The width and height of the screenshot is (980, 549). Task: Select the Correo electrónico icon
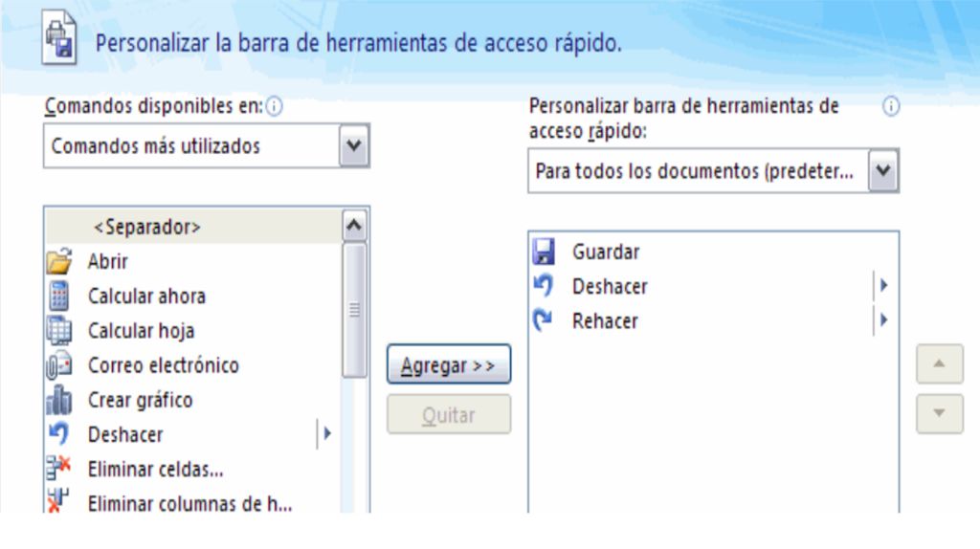click(59, 365)
